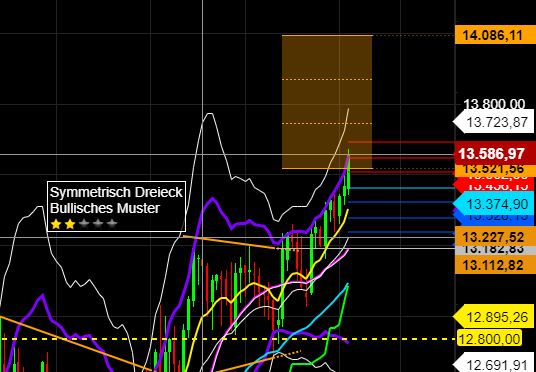Click the yellow 12.800,00 level label
The width and height of the screenshot is (536, 372).
click(x=489, y=339)
